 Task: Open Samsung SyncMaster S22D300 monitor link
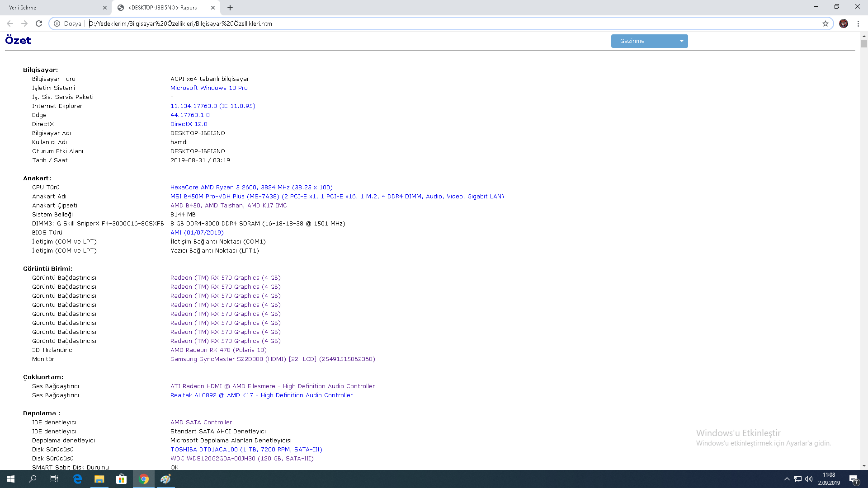[273, 359]
